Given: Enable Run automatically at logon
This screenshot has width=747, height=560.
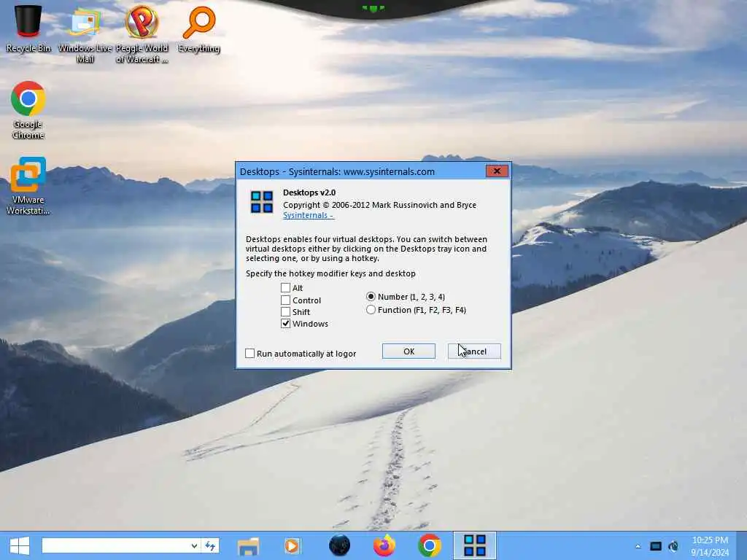Looking at the screenshot, I should 249,354.
